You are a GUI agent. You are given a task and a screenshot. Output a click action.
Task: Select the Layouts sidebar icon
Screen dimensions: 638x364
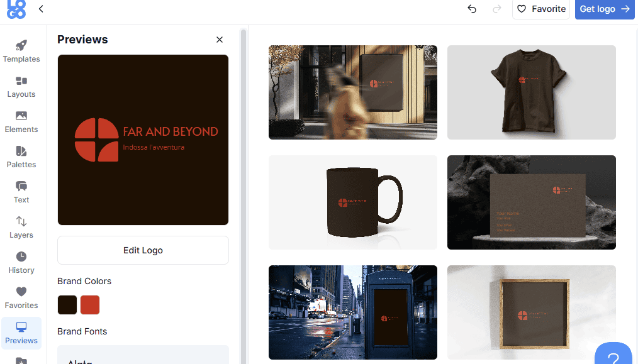[x=21, y=81]
